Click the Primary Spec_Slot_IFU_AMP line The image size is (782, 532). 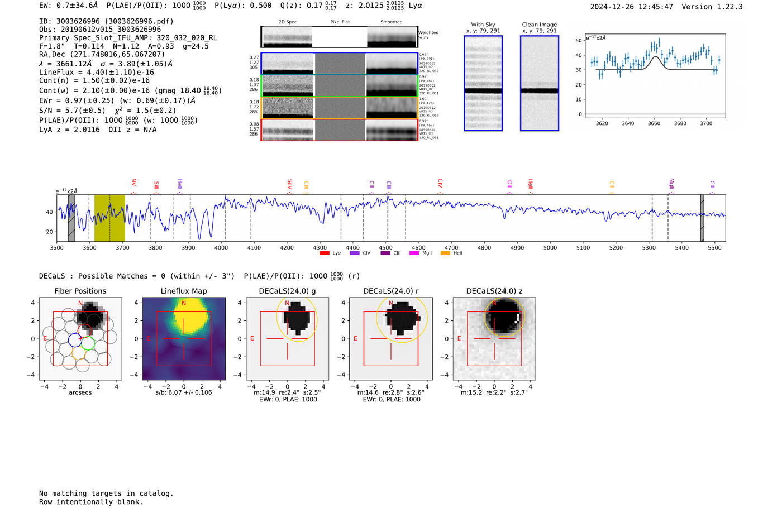point(128,38)
